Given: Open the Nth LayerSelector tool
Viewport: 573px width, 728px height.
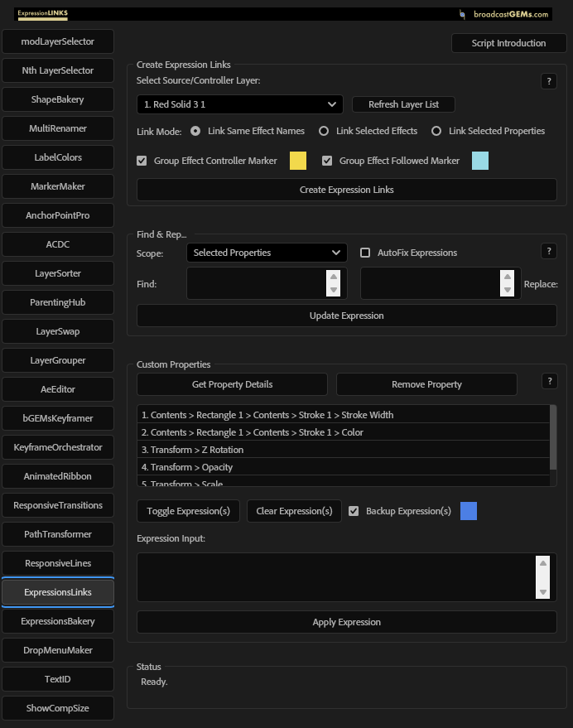Looking at the screenshot, I should click(x=58, y=70).
